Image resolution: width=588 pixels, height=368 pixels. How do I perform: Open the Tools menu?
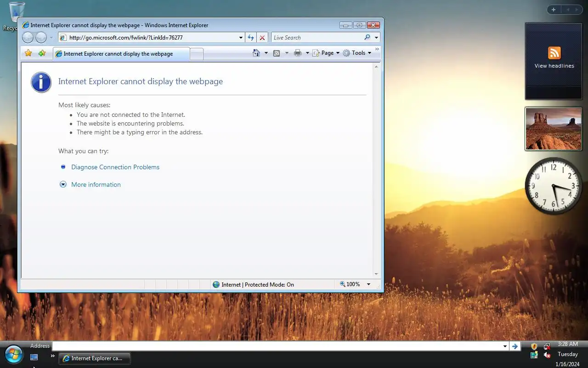coord(357,53)
